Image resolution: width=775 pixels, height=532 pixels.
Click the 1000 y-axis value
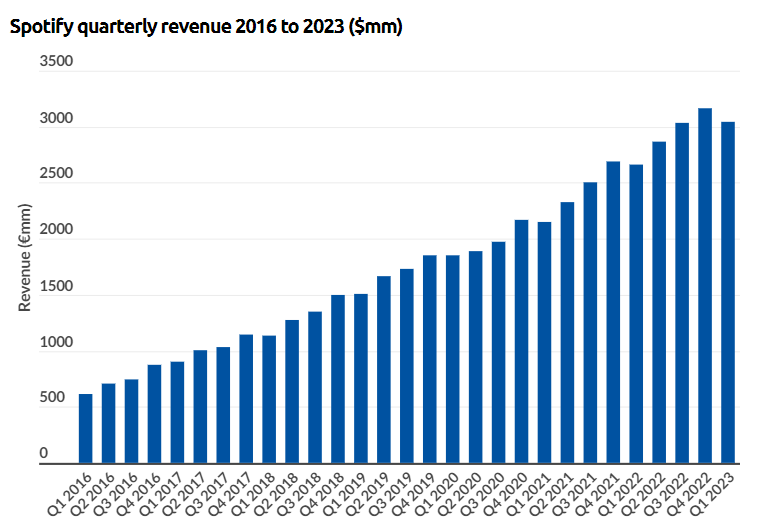point(56,342)
